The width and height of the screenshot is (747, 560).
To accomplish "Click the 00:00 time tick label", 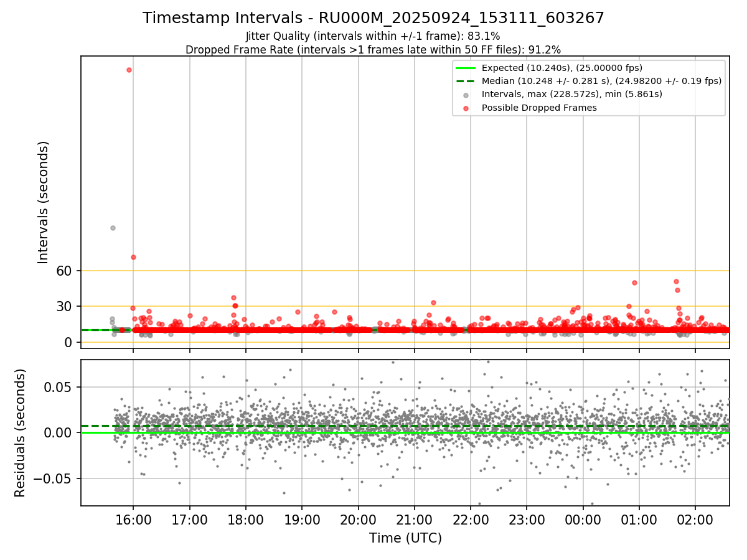I will point(583,519).
